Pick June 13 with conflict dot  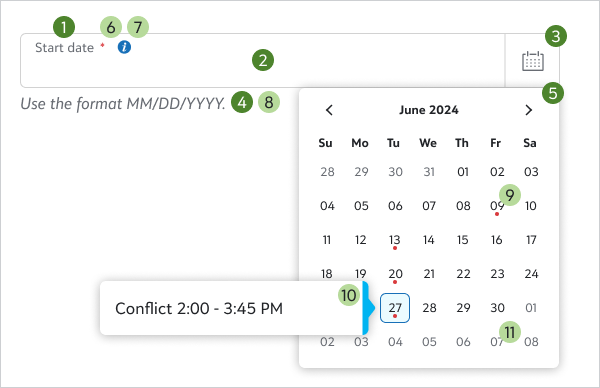click(395, 240)
